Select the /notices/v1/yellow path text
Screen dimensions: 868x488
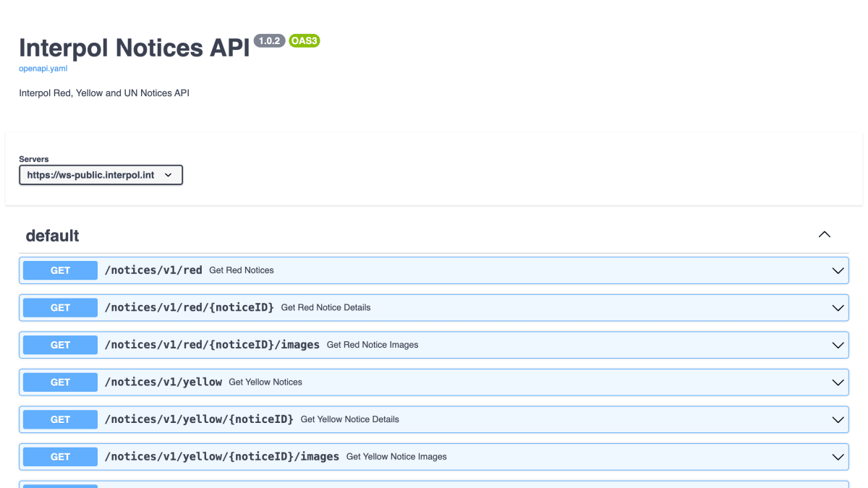point(163,382)
